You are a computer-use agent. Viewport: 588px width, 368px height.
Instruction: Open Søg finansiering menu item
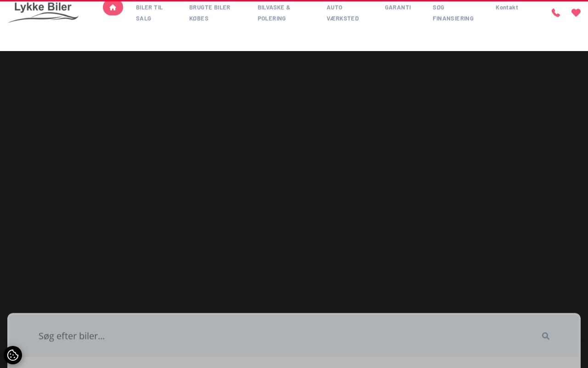tap(453, 13)
